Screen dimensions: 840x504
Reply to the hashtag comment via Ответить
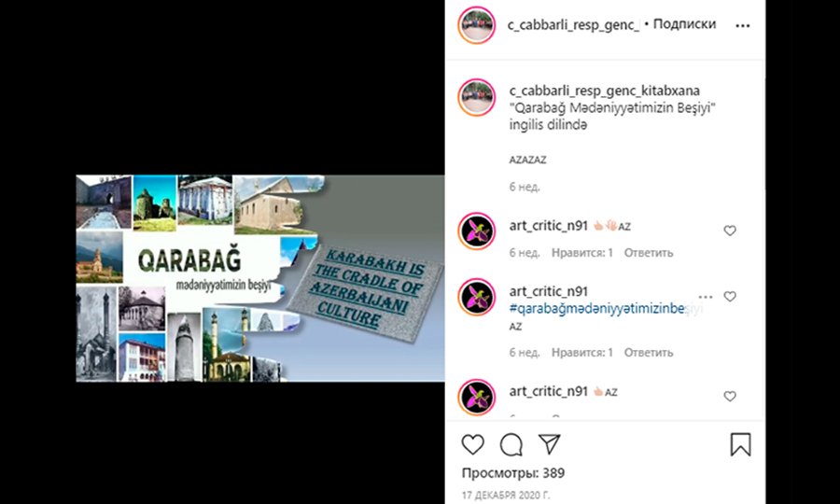(649, 353)
